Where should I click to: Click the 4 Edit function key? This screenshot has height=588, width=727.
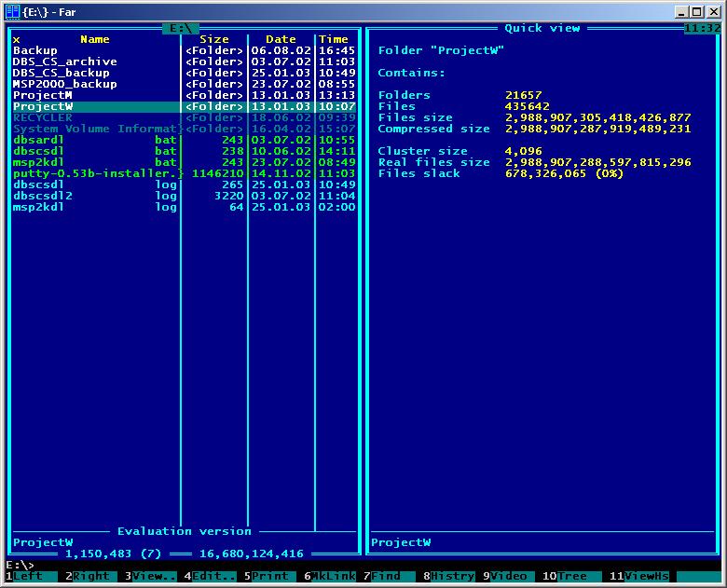[x=211, y=576]
